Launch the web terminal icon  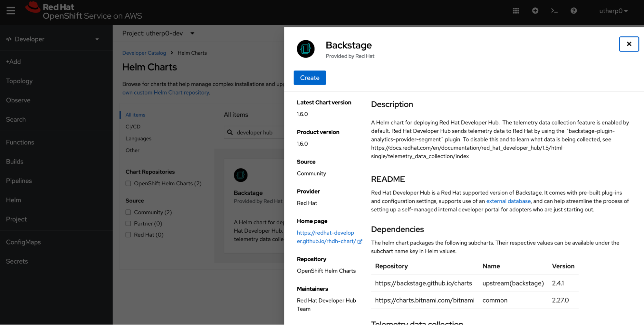554,11
